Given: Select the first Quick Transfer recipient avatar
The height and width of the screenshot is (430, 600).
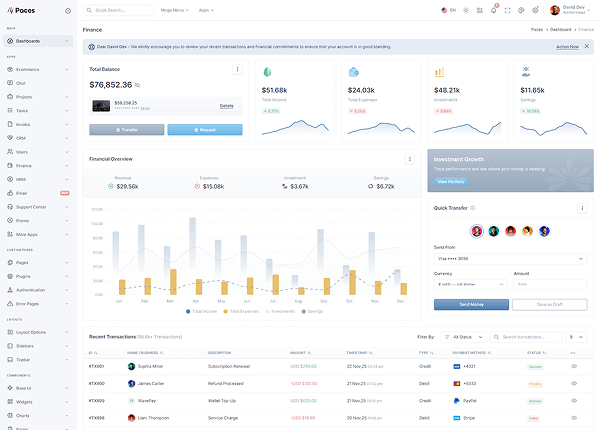Looking at the screenshot, I should tap(477, 231).
